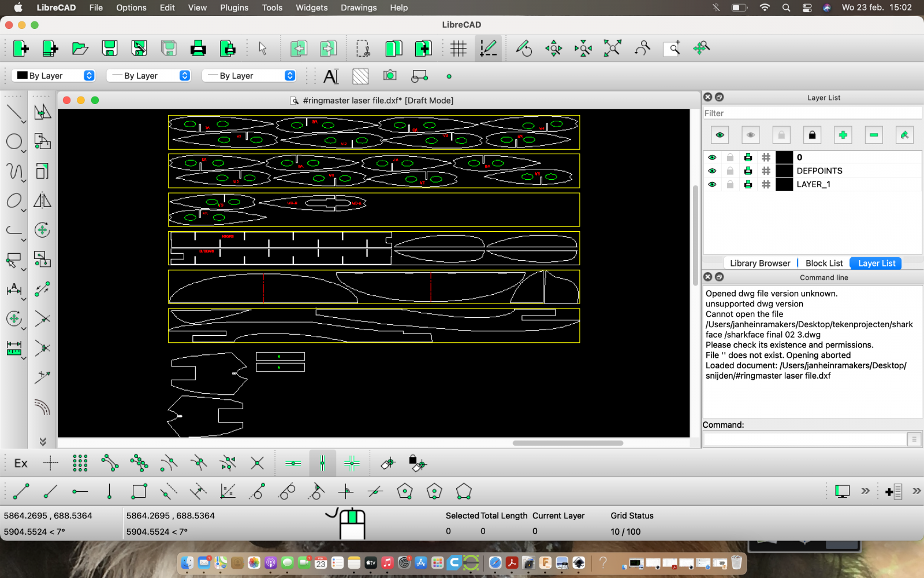Pick the Rectangle line tool icon

tap(139, 491)
